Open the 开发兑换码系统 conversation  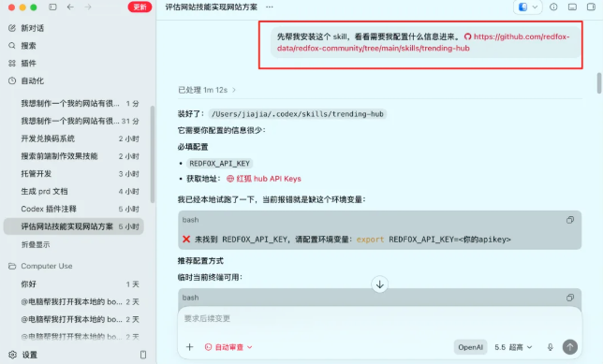(x=73, y=138)
